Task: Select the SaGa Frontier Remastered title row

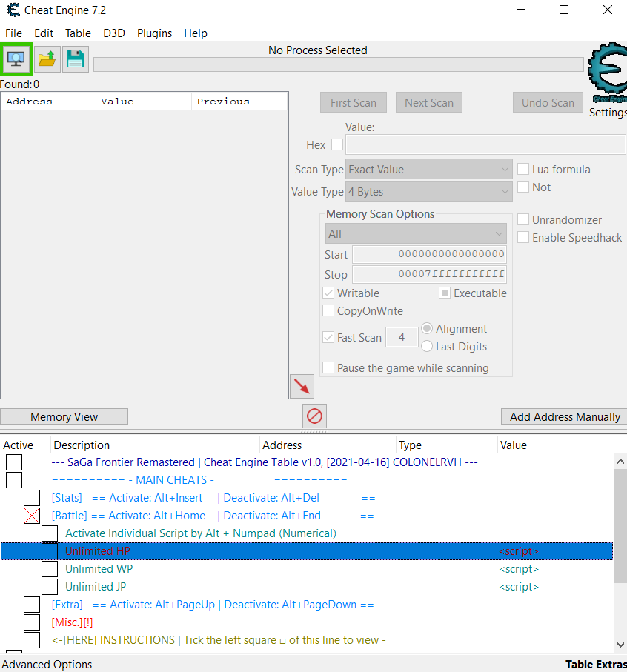Action: [x=265, y=462]
